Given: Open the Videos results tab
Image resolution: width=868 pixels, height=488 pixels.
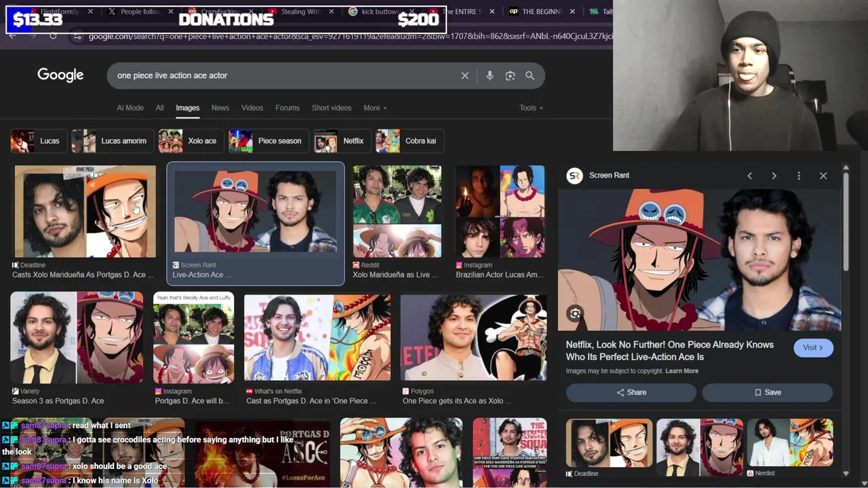Looking at the screenshot, I should point(252,108).
